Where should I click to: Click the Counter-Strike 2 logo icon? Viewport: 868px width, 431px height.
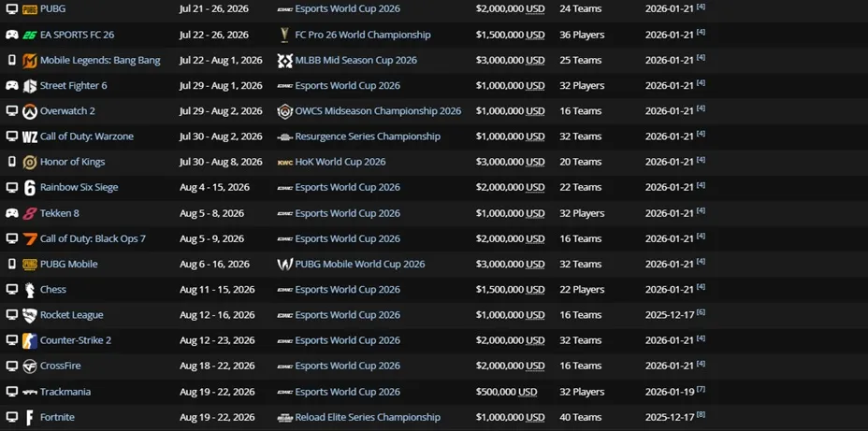pyautogui.click(x=29, y=341)
